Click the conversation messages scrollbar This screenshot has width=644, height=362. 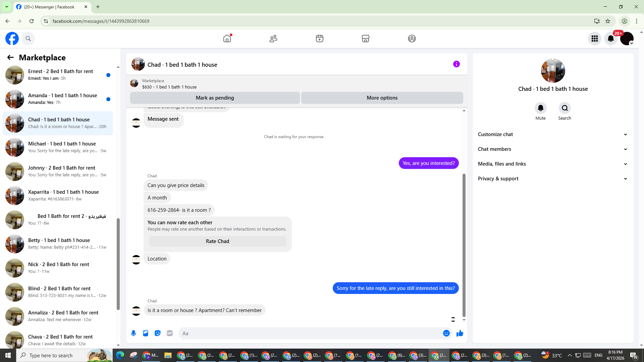[464, 245]
